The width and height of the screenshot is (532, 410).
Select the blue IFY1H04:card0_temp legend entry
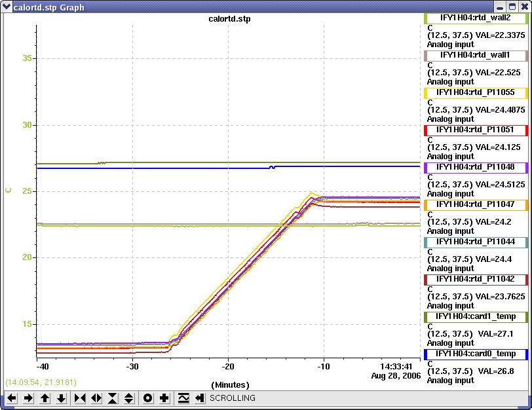tap(476, 354)
